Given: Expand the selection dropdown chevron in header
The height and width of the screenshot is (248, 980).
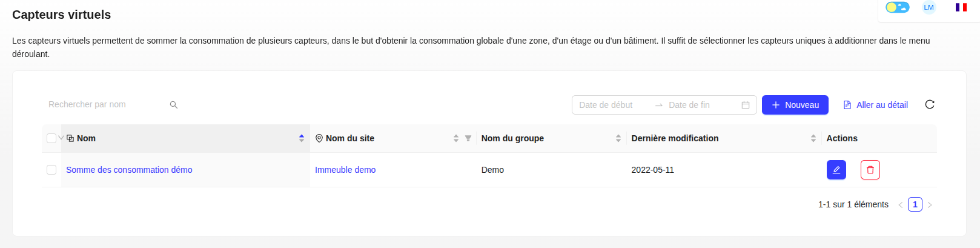Looking at the screenshot, I should pyautogui.click(x=61, y=138).
